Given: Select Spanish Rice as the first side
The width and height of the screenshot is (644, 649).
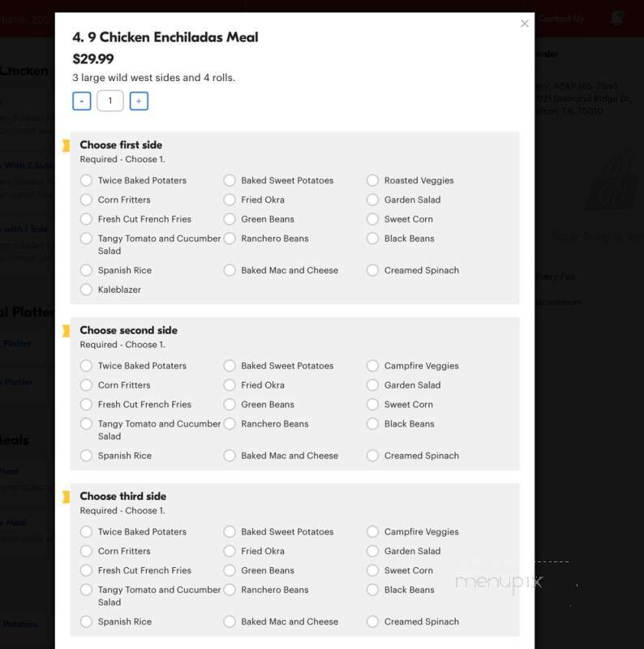Looking at the screenshot, I should click(x=86, y=270).
